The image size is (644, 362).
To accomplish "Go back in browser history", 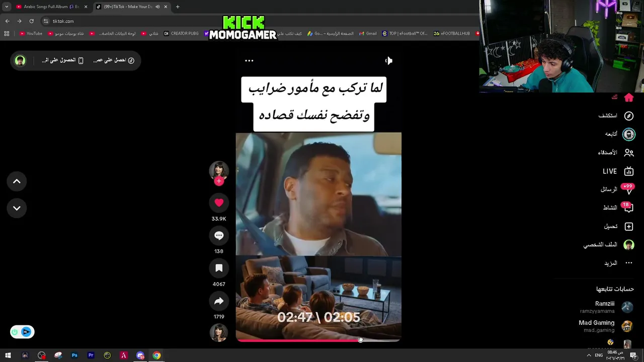I will point(7,21).
